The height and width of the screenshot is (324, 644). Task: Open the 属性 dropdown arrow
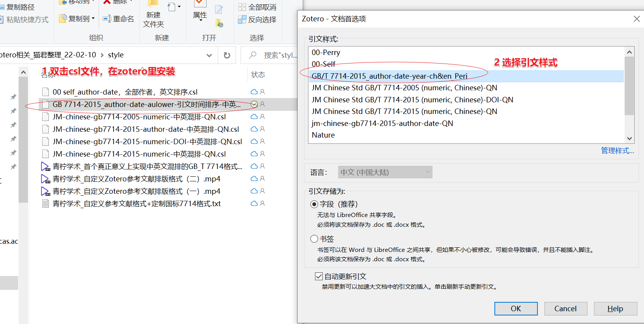pyautogui.click(x=200, y=20)
